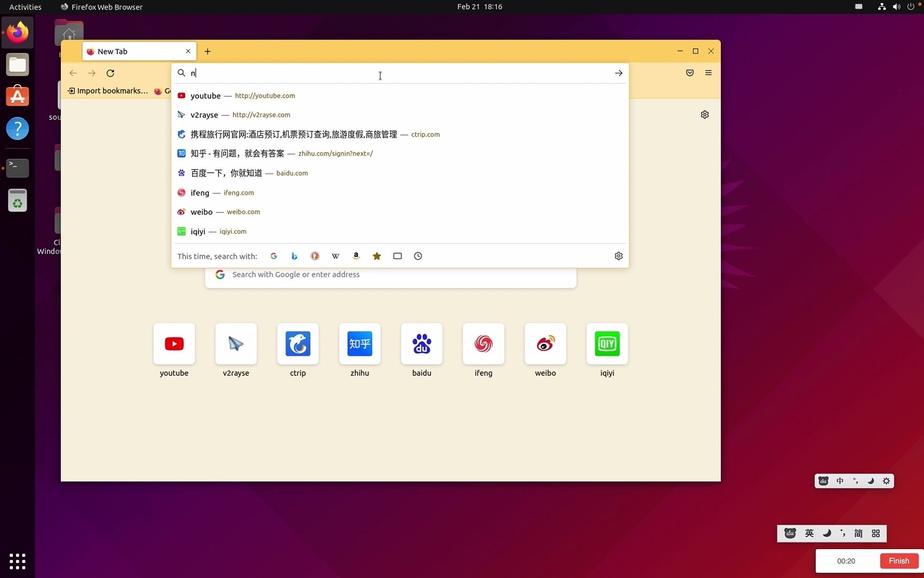
Task: Open Firefox Web Browser app menu in top bar
Action: [x=102, y=7]
